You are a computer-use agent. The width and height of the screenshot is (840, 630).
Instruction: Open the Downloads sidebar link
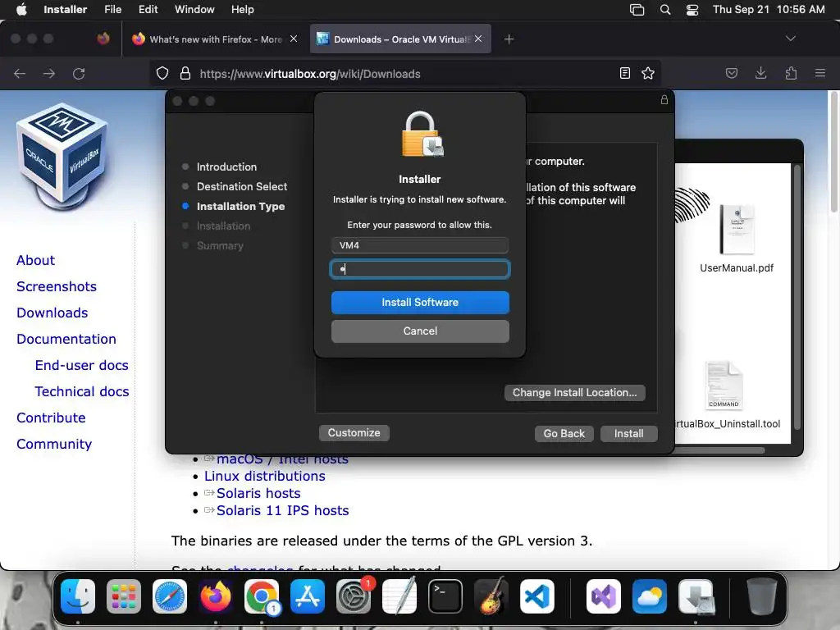(52, 313)
